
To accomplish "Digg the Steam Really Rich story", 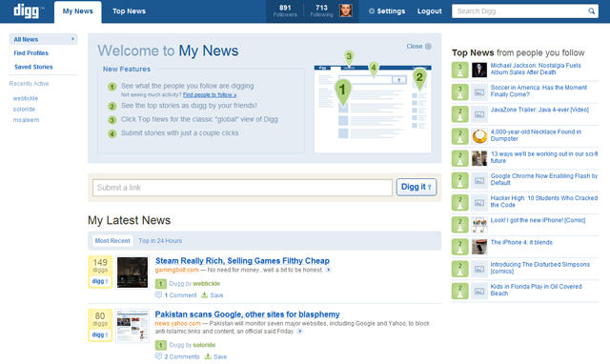I will (100, 281).
